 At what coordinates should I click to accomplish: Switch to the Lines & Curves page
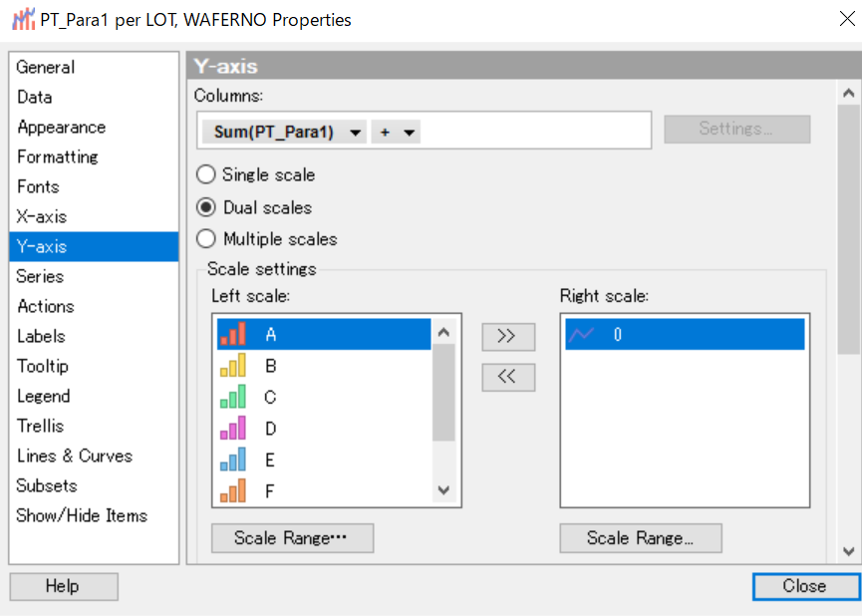click(x=75, y=456)
